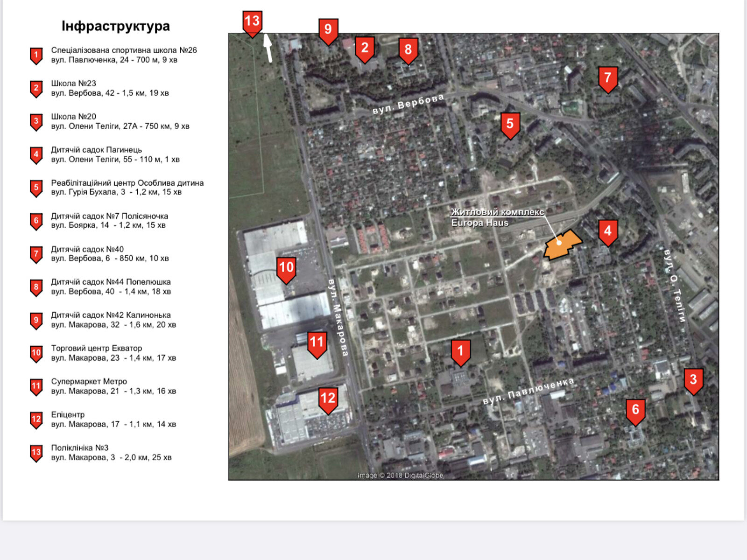Click legend icon 11 for Супермаркет Метро
Image resolution: width=747 pixels, height=560 pixels.
pos(36,387)
